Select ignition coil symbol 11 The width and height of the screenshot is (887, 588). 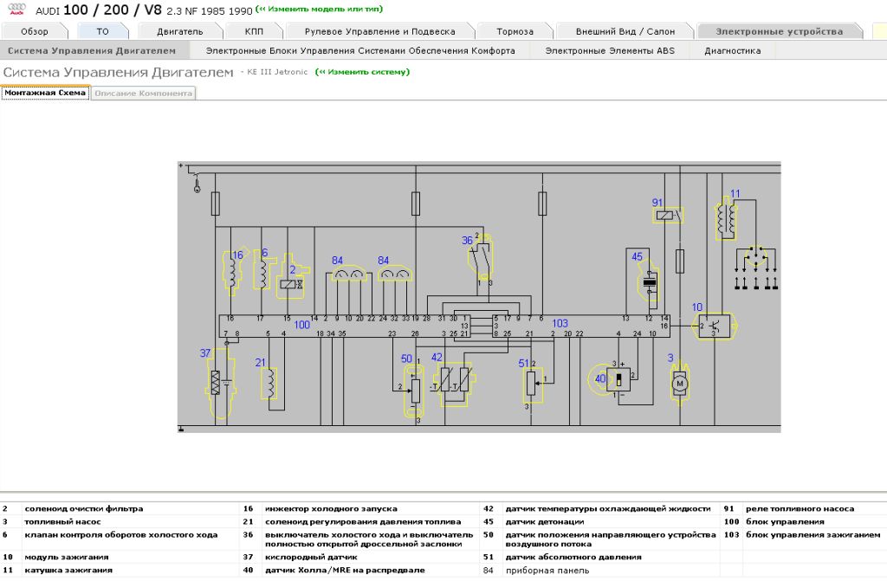(727, 219)
